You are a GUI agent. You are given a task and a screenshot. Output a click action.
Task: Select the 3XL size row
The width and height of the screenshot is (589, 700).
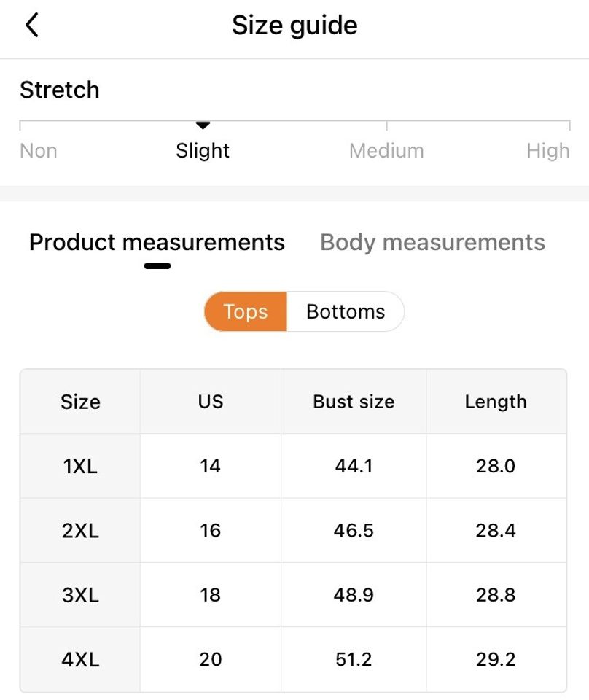(x=80, y=595)
